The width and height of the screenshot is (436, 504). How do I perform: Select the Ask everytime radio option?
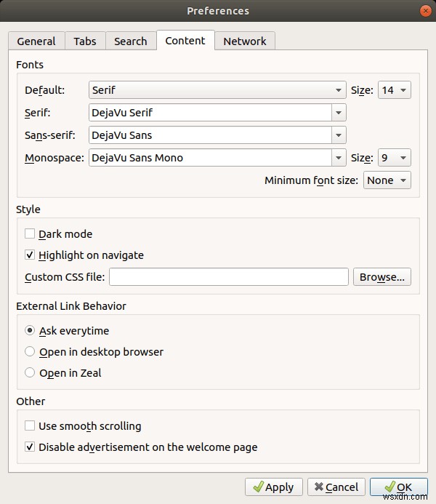tap(30, 331)
